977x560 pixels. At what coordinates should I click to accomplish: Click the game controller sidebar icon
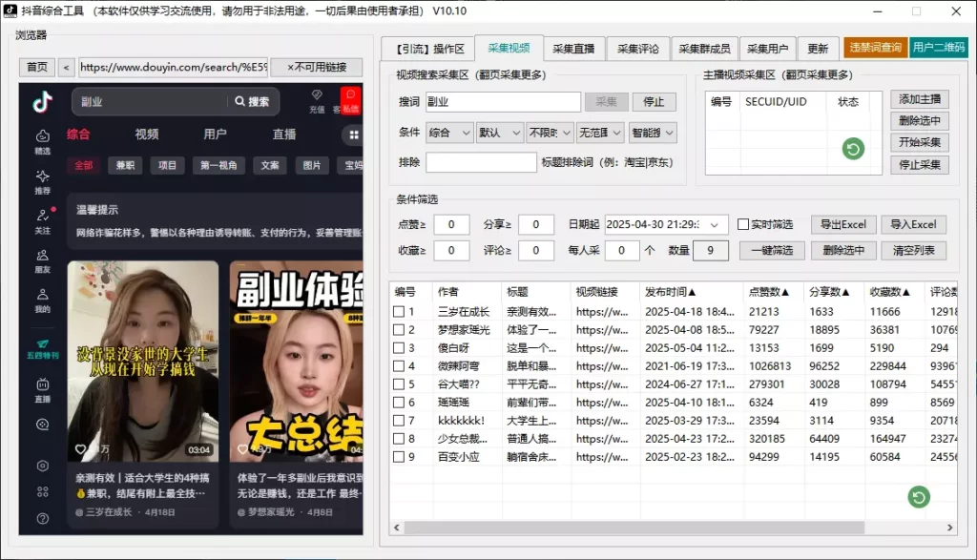42,425
